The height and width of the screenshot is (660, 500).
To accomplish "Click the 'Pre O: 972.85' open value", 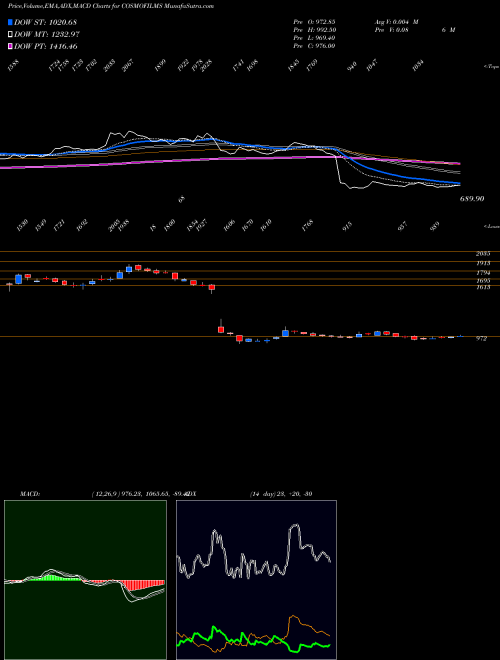I will coord(314,21).
